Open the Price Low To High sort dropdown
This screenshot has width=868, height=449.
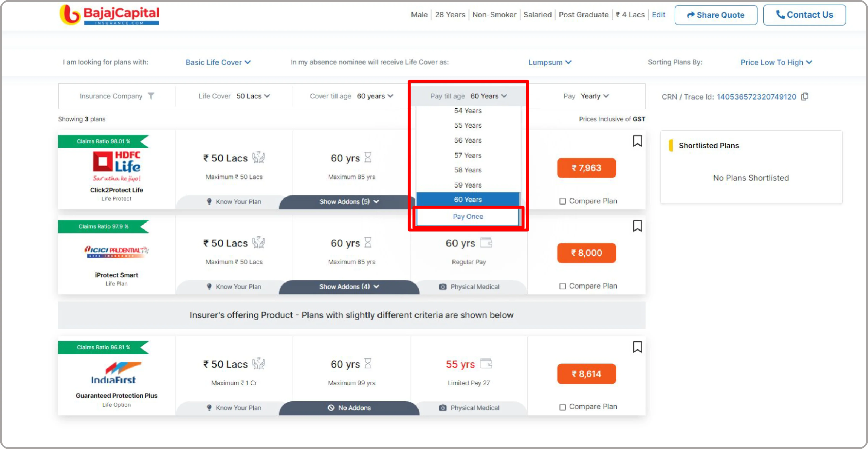click(x=776, y=62)
